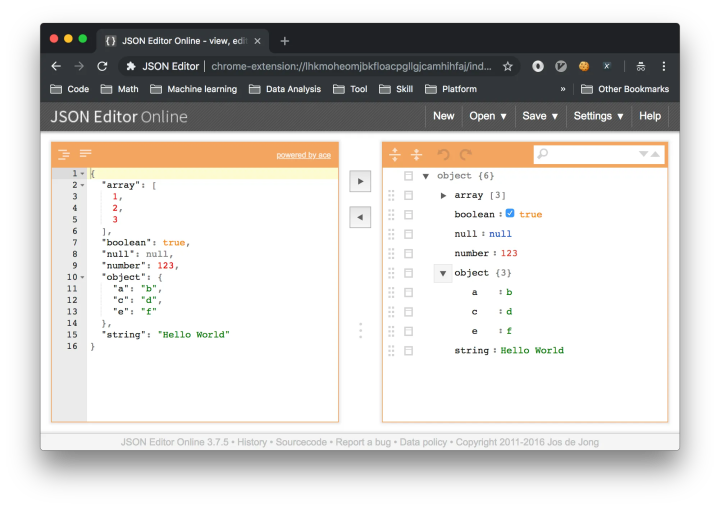720x508 pixels.
Task: Click the compact JSON icon in code panel
Action: [85, 153]
